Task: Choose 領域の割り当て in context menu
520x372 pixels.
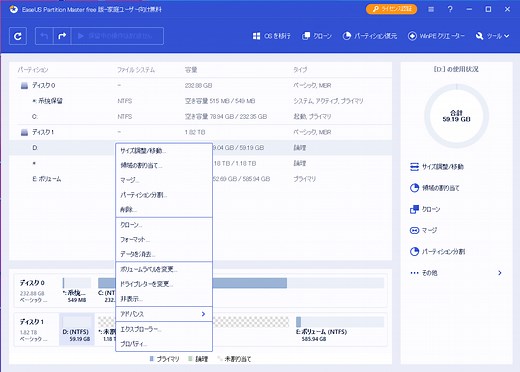Action: pyautogui.click(x=164, y=165)
